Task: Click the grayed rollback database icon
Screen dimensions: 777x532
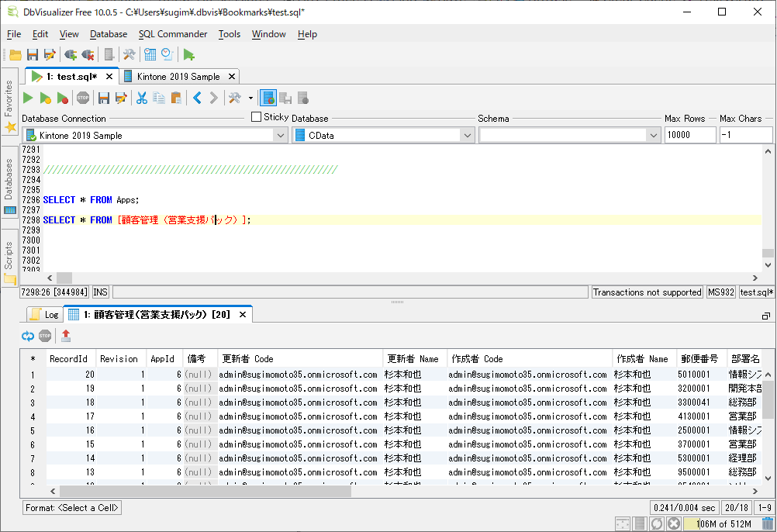Action: click(x=303, y=98)
